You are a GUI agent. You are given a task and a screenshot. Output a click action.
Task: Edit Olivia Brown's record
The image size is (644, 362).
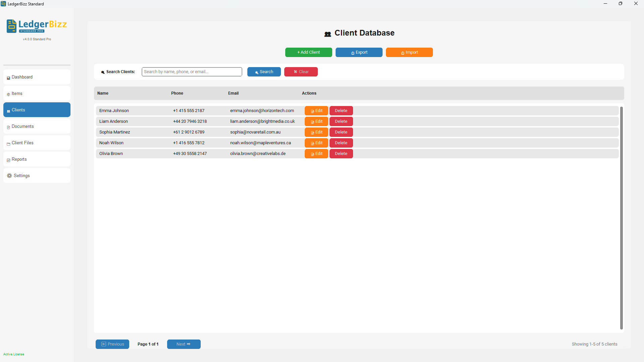pos(316,154)
